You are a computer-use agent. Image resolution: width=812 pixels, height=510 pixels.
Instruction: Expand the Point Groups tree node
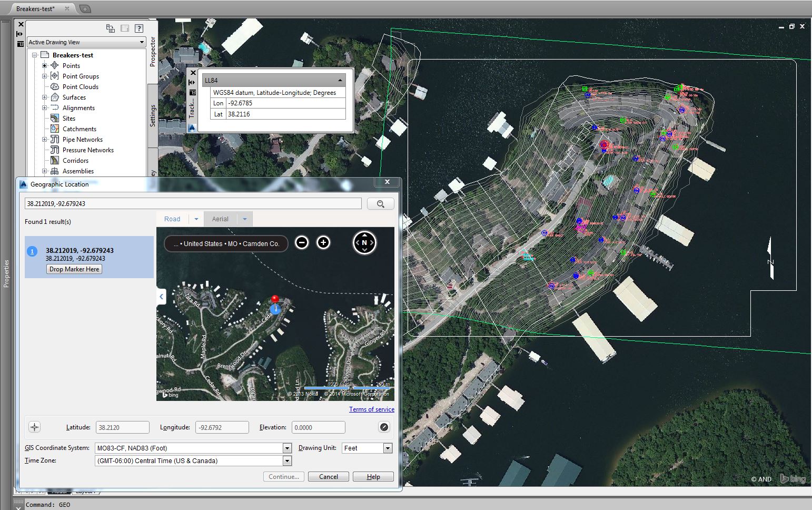pyautogui.click(x=45, y=76)
